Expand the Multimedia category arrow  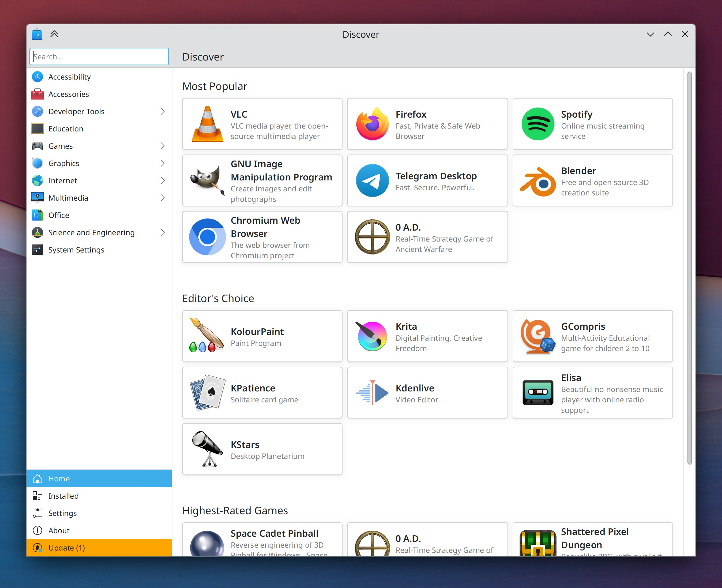(x=163, y=198)
